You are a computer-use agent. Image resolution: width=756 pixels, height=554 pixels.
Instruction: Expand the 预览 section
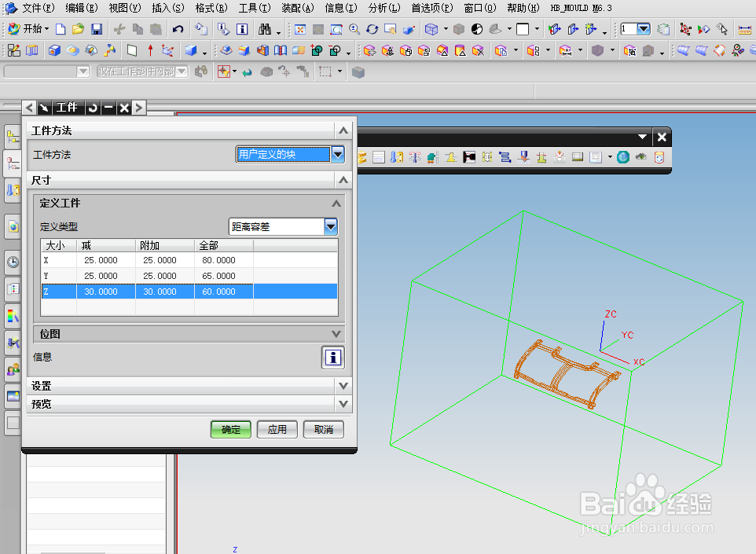(x=343, y=404)
